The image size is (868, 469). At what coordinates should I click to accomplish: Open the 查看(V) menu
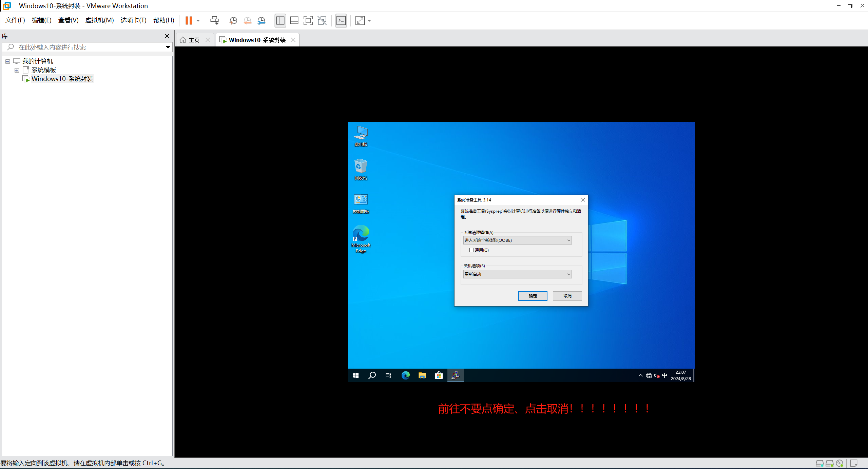click(68, 20)
